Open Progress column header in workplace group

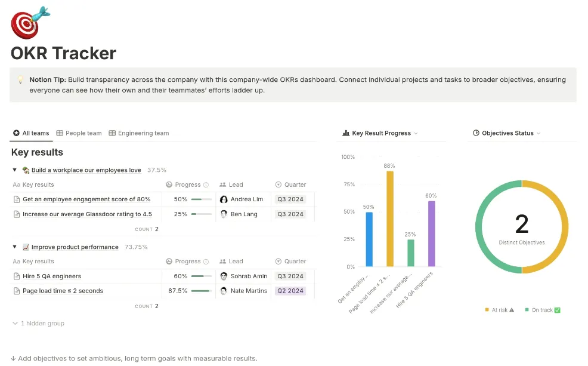click(x=188, y=184)
